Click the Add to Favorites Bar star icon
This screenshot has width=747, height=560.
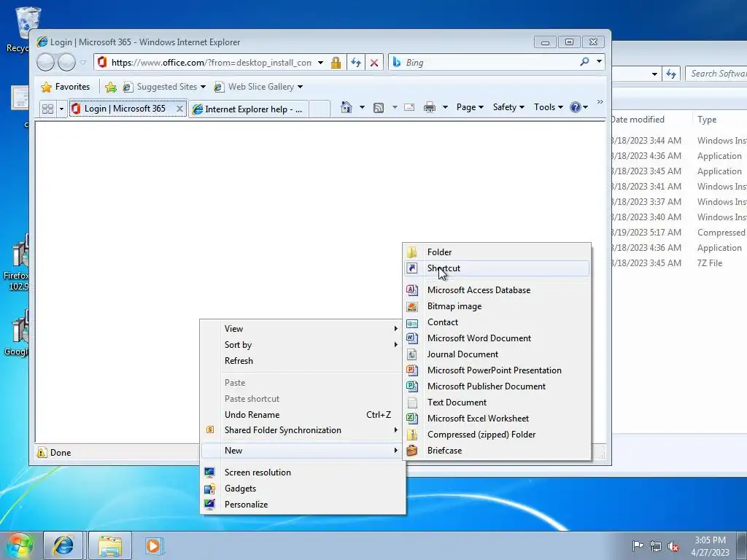pyautogui.click(x=111, y=87)
